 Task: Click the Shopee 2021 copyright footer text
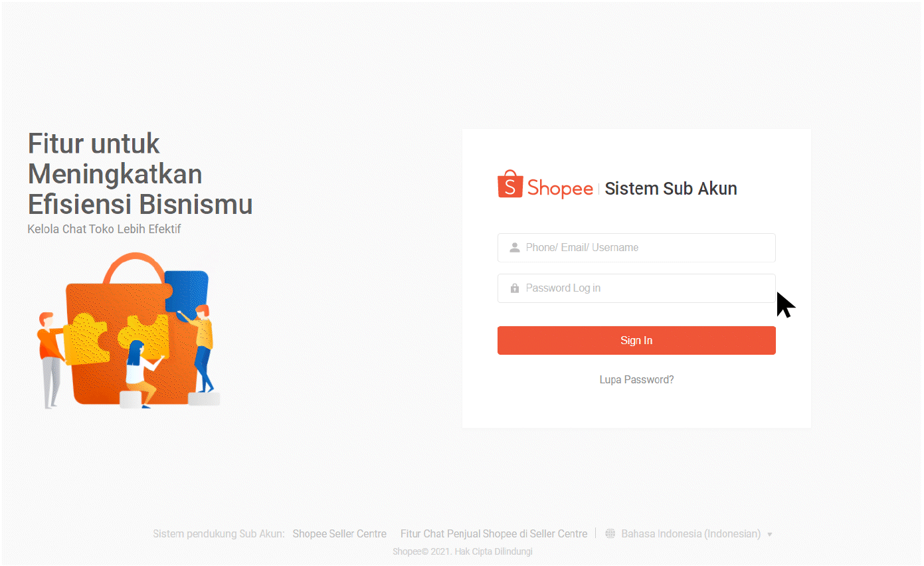(x=462, y=551)
